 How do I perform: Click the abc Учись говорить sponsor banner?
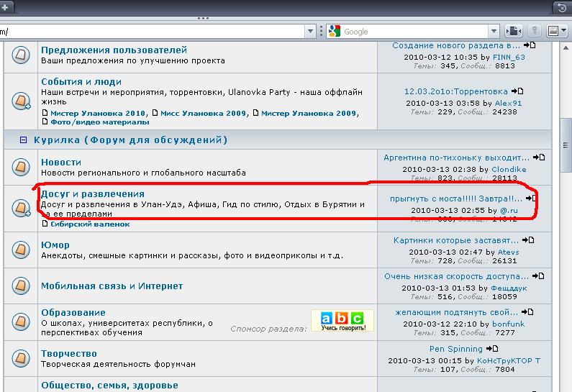tap(342, 321)
